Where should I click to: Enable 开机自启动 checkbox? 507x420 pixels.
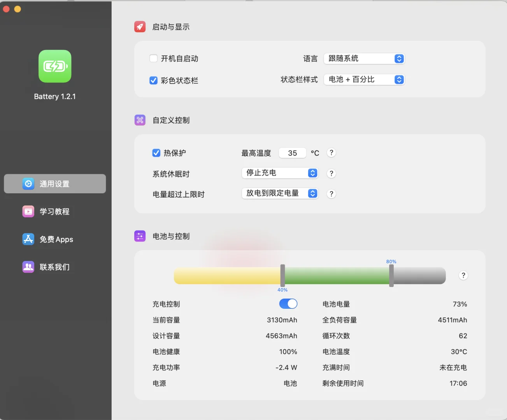pyautogui.click(x=154, y=58)
